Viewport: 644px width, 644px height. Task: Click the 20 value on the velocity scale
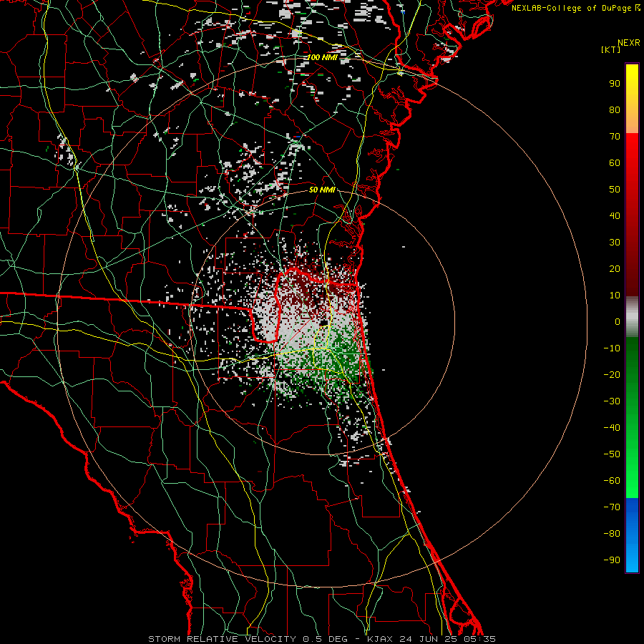(615, 269)
